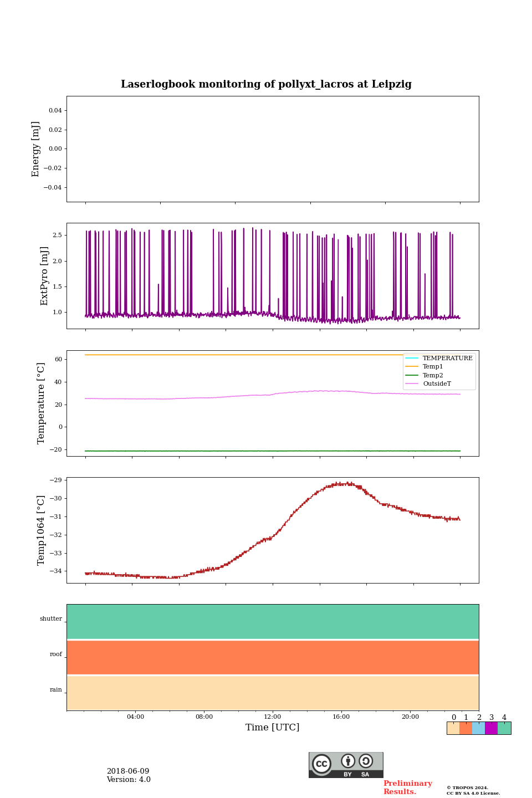Click the 16:00 time tick label
This screenshot has height=798, width=532.
pyautogui.click(x=341, y=717)
